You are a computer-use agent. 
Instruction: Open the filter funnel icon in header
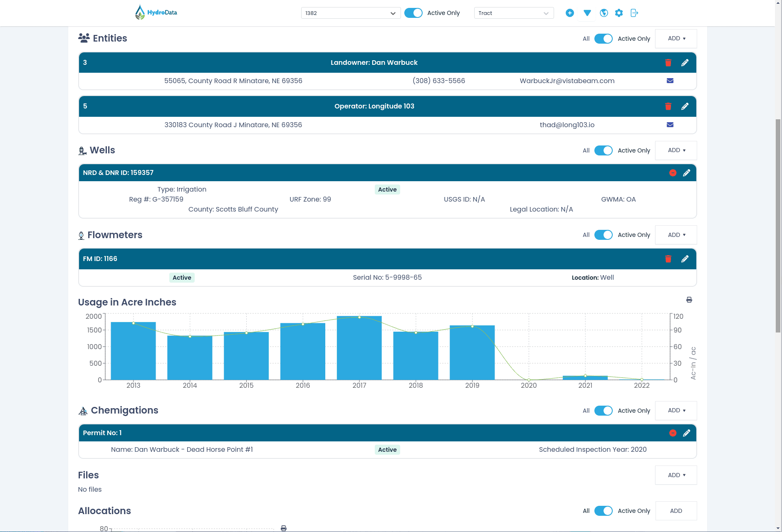click(x=587, y=13)
